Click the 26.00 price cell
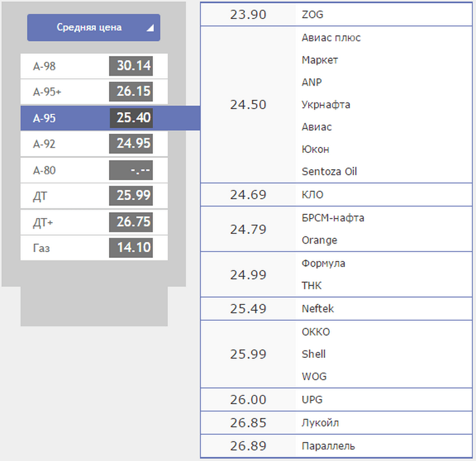 [248, 400]
